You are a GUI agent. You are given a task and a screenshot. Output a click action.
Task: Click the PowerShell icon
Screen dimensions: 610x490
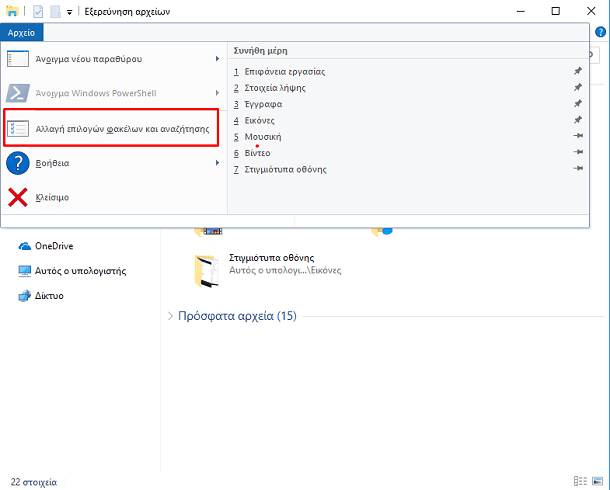pos(18,93)
